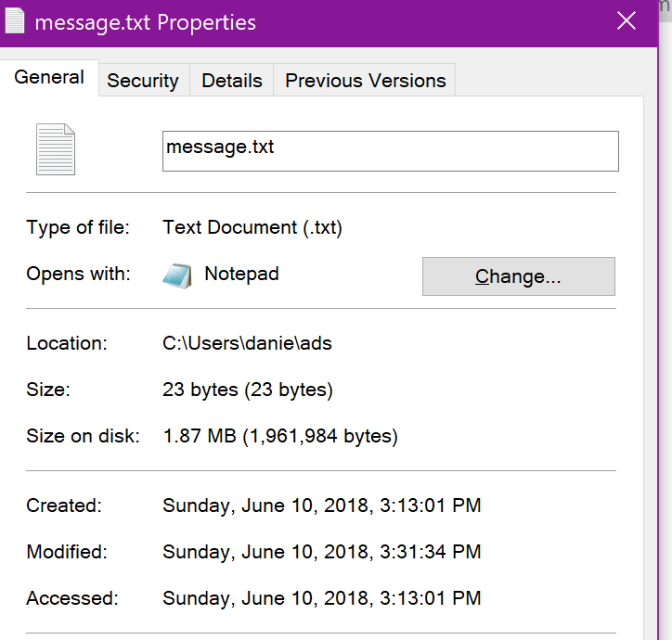
Task: Click the 'Size:' label
Action: [48, 390]
